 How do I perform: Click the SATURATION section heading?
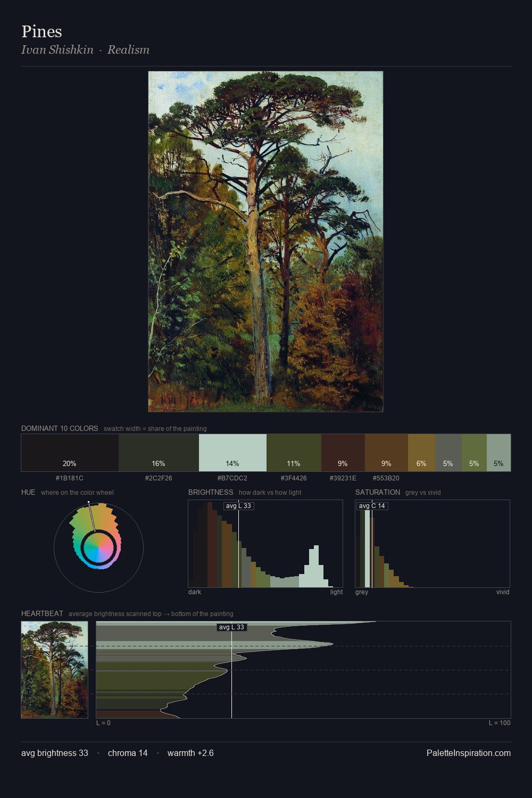(x=378, y=492)
